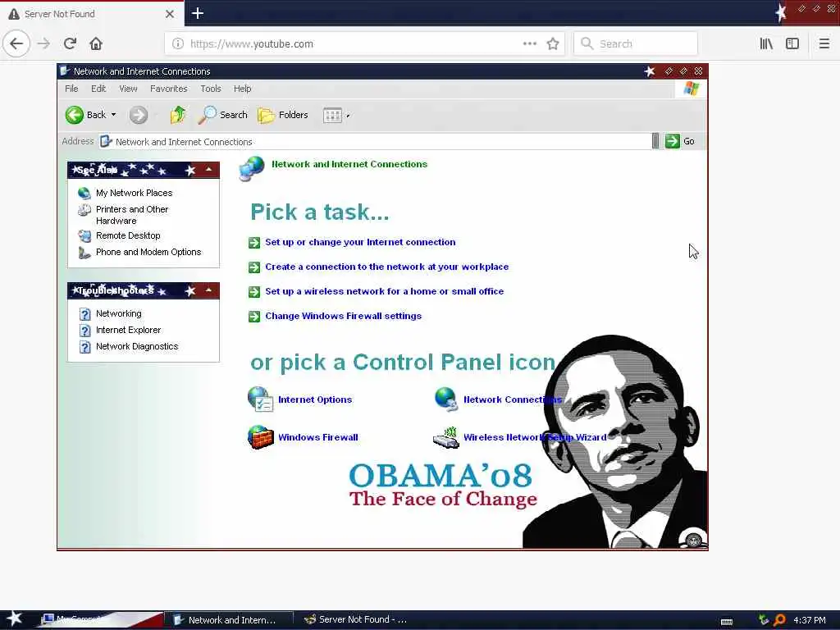Change Windows Firewall settings task
The image size is (840, 630).
tap(344, 316)
